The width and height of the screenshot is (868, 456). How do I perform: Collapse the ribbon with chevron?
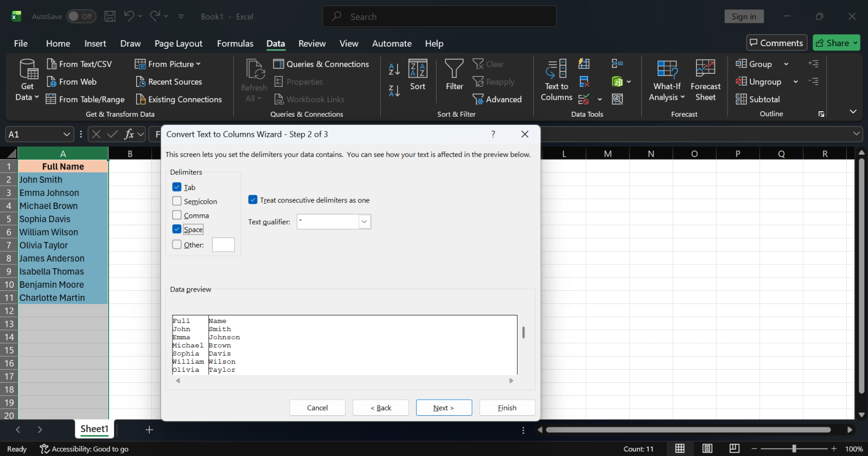point(853,112)
